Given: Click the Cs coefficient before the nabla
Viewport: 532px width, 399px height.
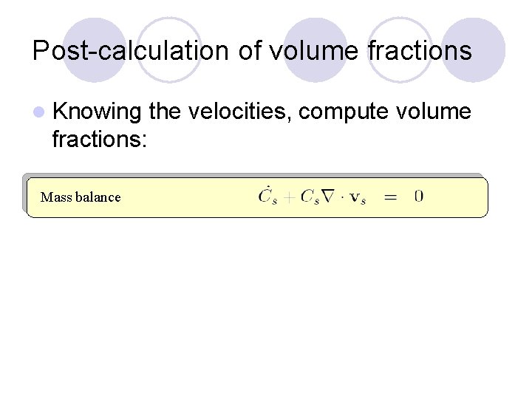Looking at the screenshot, I should (310, 197).
